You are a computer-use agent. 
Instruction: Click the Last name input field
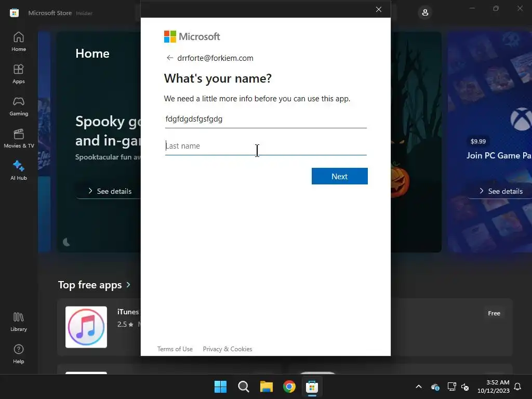pyautogui.click(x=265, y=146)
